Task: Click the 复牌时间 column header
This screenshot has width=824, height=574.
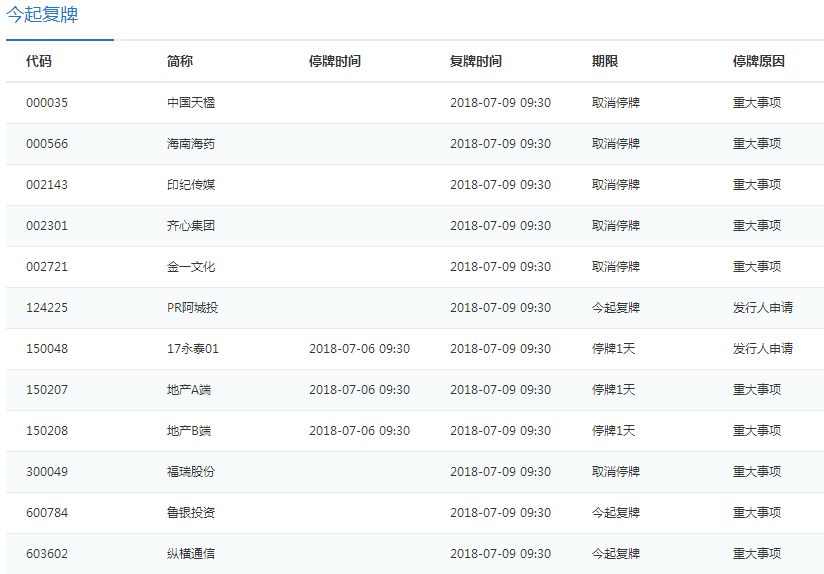Action: (476, 61)
